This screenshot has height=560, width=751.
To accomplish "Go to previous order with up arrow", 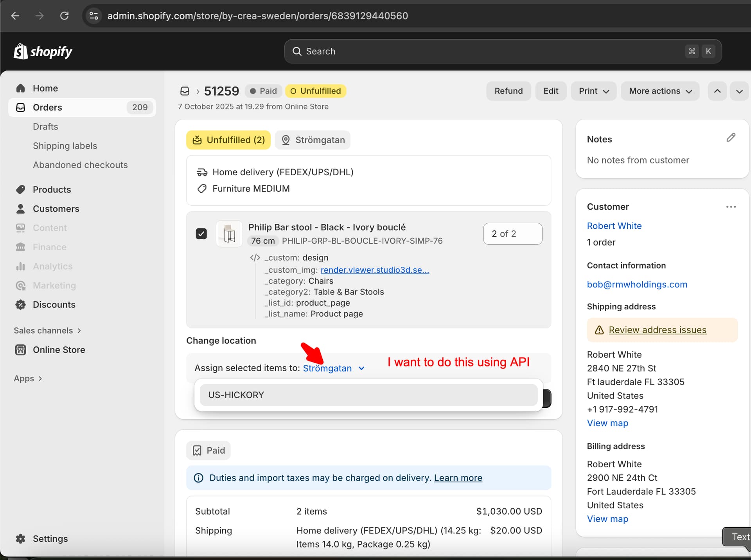I will click(x=717, y=91).
